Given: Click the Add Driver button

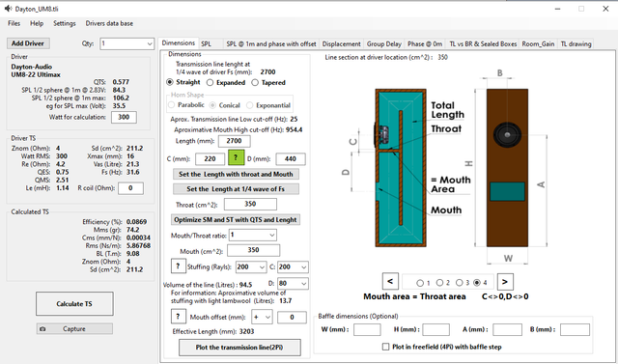Looking at the screenshot, I should 28,43.
